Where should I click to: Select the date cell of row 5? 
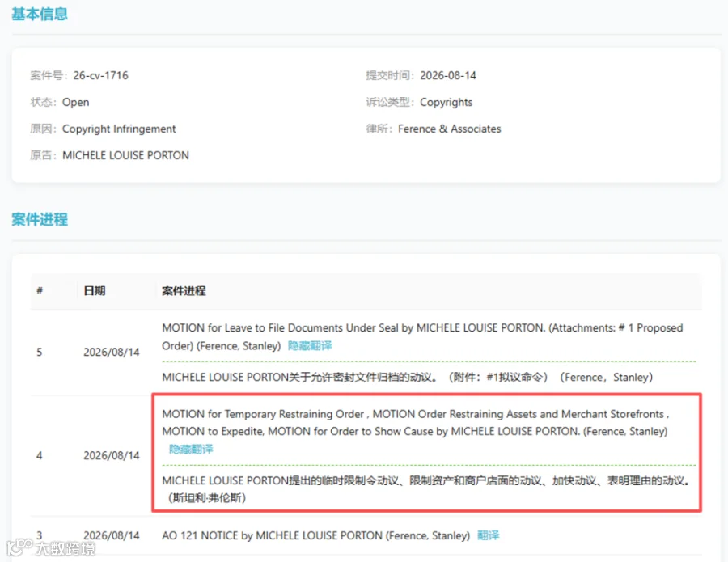tap(112, 352)
